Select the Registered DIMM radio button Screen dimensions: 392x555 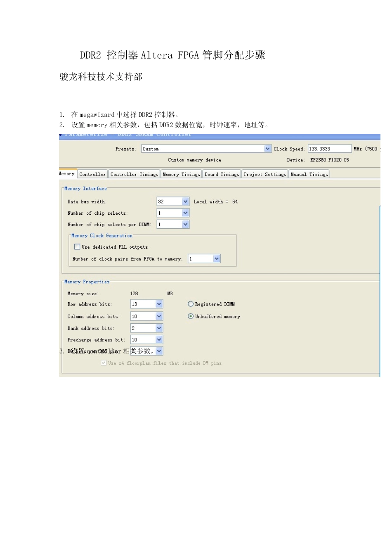[191, 304]
